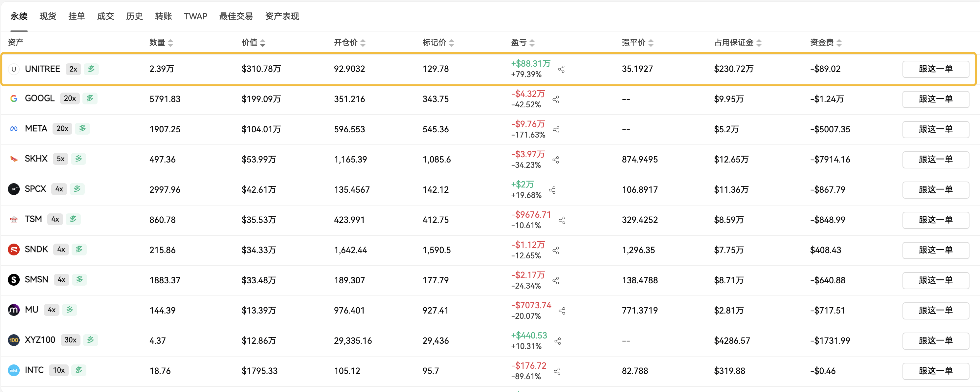Image resolution: width=980 pixels, height=392 pixels.
Task: Click the 资产 column header
Action: pos(15,42)
